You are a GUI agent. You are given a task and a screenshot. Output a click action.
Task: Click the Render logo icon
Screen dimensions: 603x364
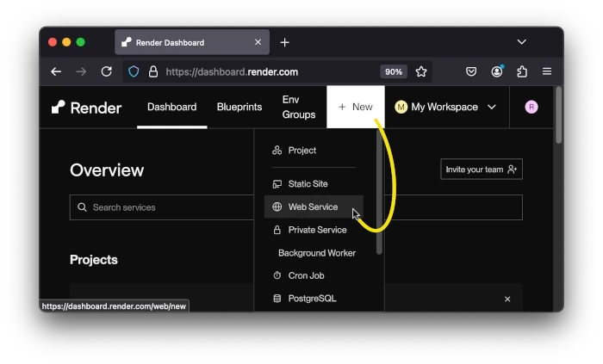[x=58, y=107]
